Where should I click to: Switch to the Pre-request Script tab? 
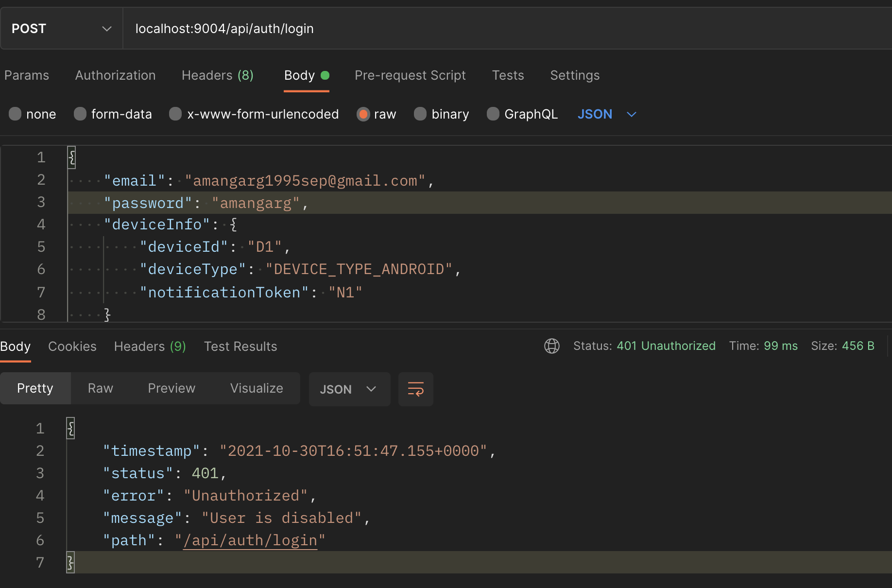pos(410,75)
